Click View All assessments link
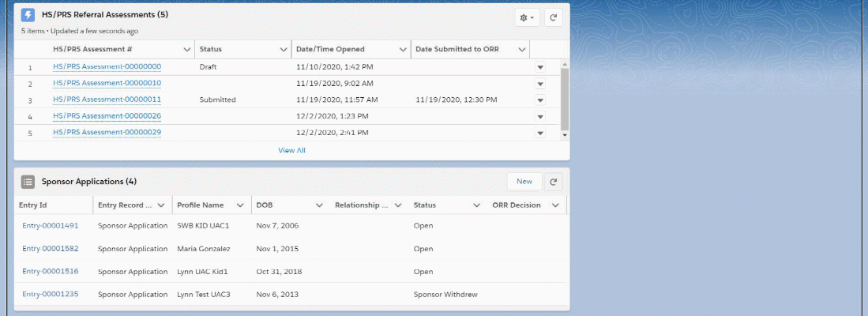Screen dimensions: 868x316 click(x=291, y=150)
